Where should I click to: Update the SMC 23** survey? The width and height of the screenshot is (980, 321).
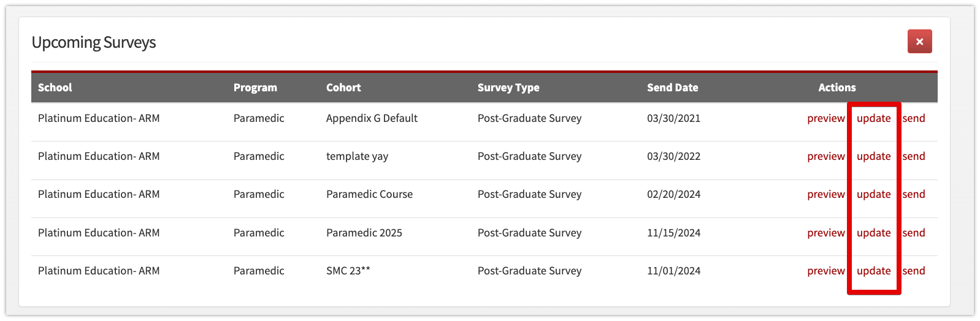click(873, 271)
